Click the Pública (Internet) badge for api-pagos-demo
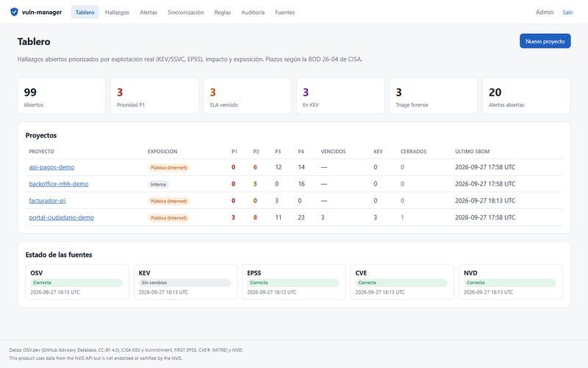This screenshot has width=588, height=368. (169, 168)
